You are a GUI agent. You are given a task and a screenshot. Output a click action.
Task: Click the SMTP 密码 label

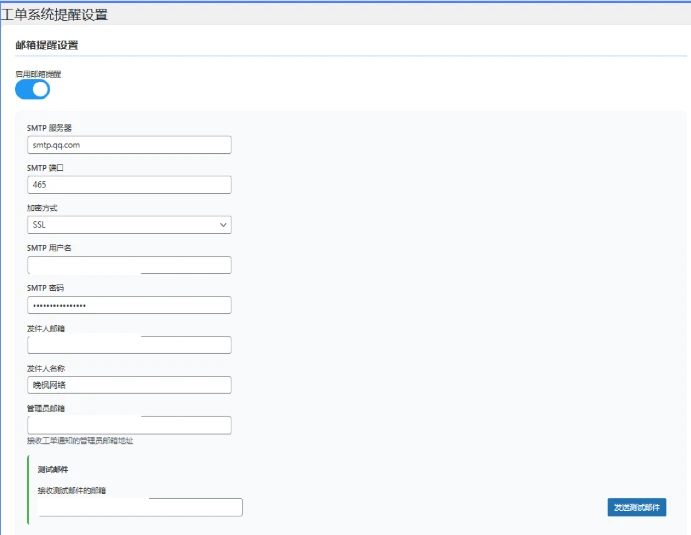pos(45,288)
